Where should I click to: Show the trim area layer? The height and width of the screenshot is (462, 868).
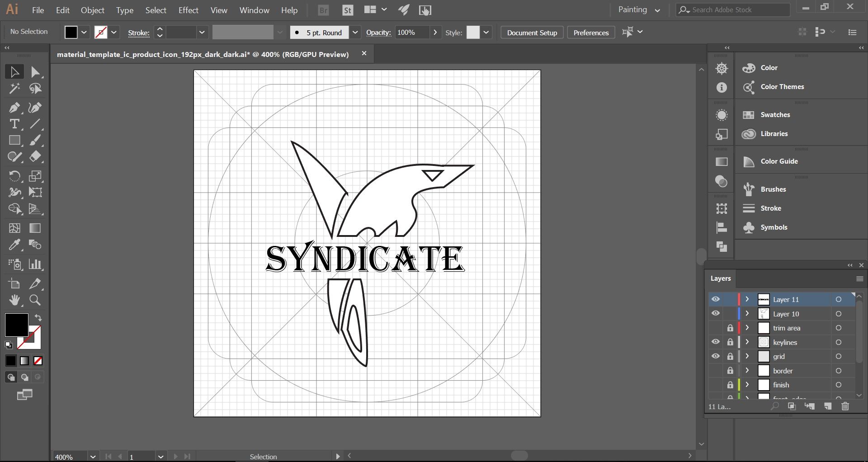click(716, 328)
